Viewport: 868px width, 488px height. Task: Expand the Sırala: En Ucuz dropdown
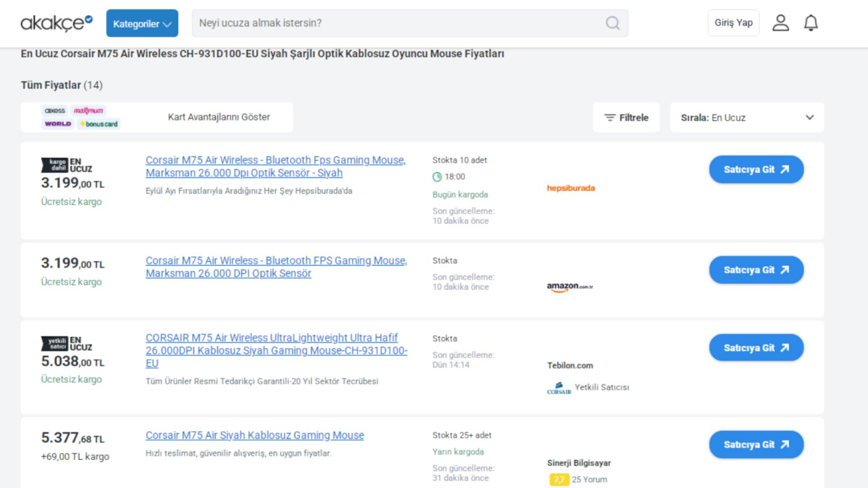coord(747,117)
